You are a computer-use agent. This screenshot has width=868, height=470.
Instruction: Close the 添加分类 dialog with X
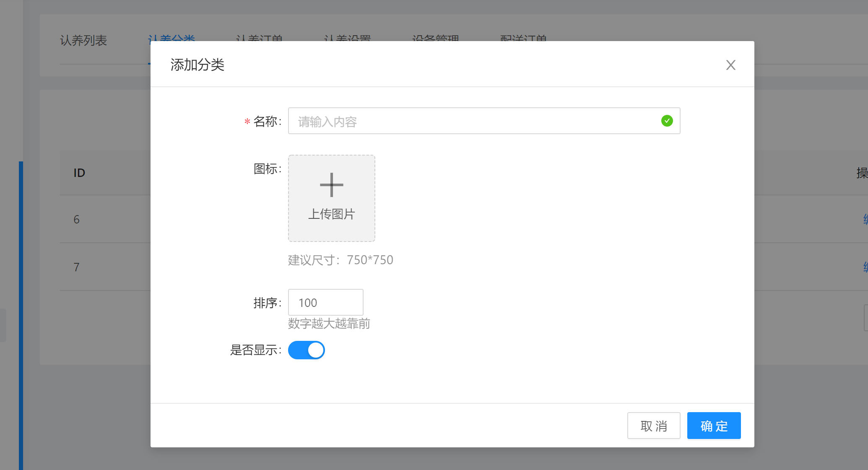[x=730, y=65]
